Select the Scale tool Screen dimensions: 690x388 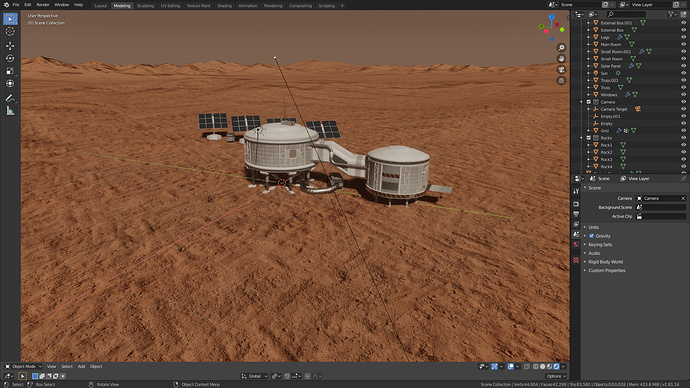coord(10,71)
